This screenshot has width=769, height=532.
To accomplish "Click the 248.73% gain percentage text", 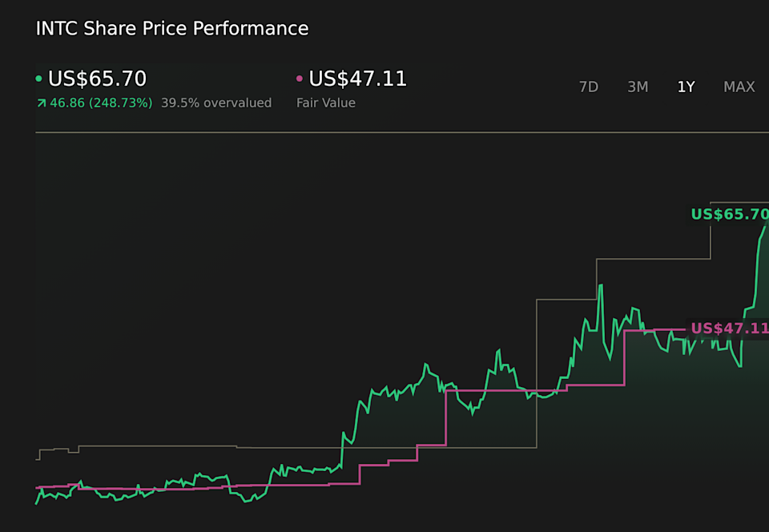I will pos(122,103).
